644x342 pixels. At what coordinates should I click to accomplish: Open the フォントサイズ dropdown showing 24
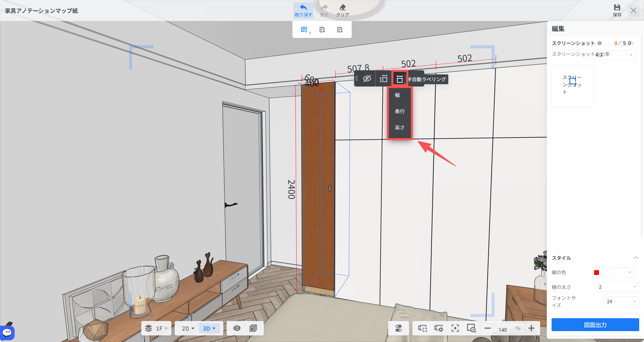(622, 302)
